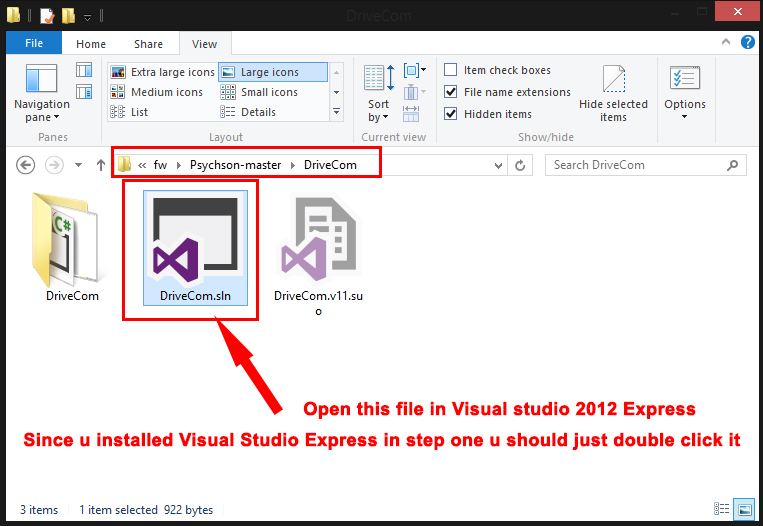Minimize the ribbon with the caret
The height and width of the screenshot is (526, 763).
(x=726, y=42)
